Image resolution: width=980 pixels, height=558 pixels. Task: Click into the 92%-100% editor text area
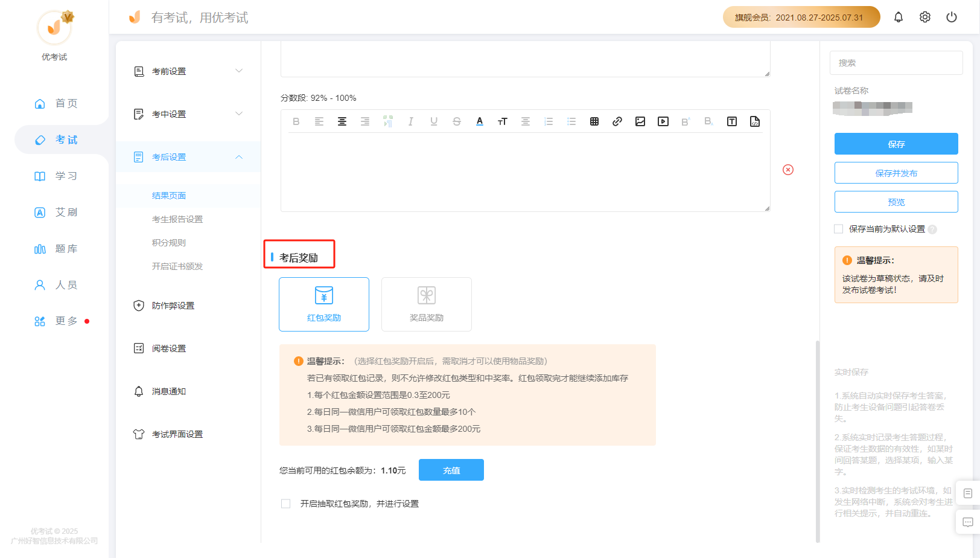point(525,172)
